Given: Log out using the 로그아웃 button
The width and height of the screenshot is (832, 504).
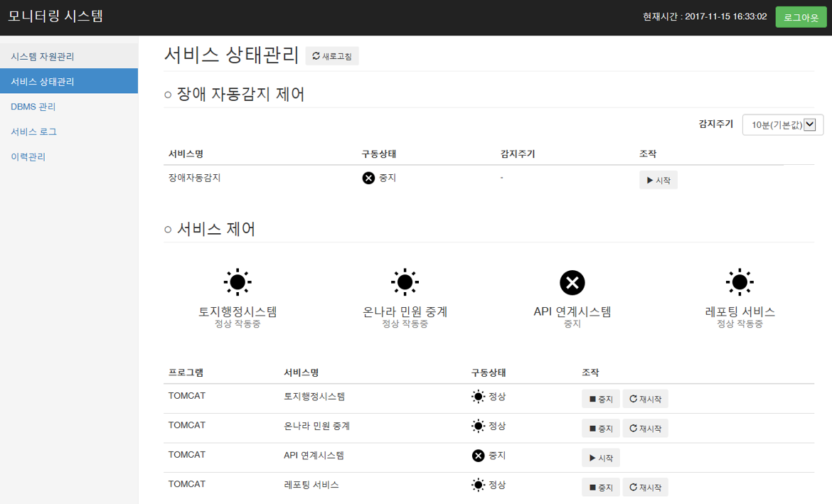Looking at the screenshot, I should 801,17.
